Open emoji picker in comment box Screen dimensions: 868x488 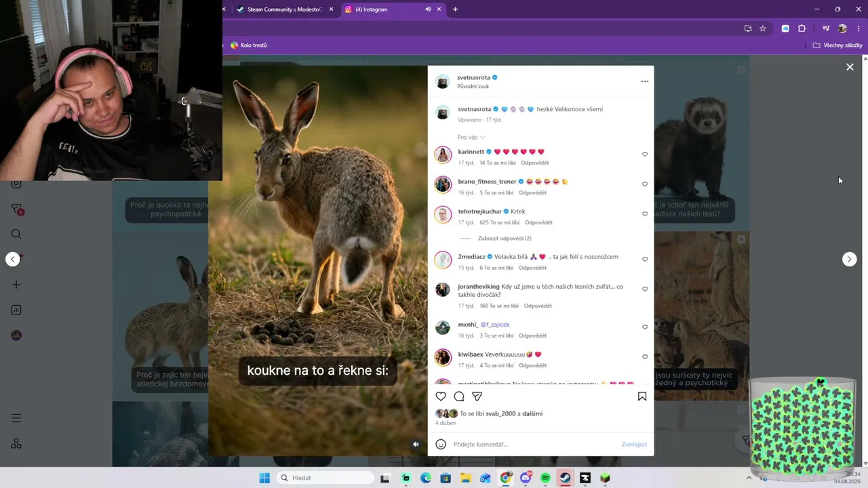pyautogui.click(x=441, y=445)
